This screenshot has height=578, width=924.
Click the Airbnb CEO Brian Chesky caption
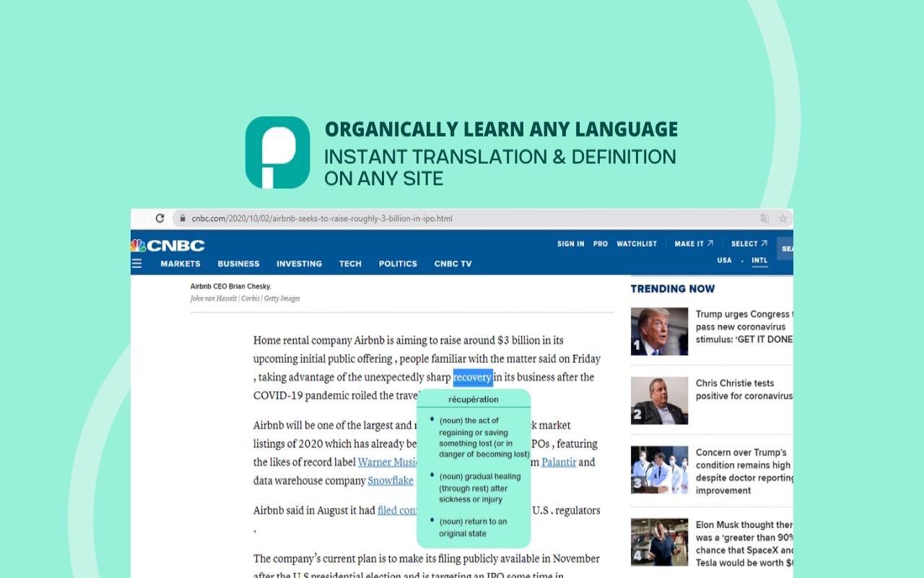(231, 287)
